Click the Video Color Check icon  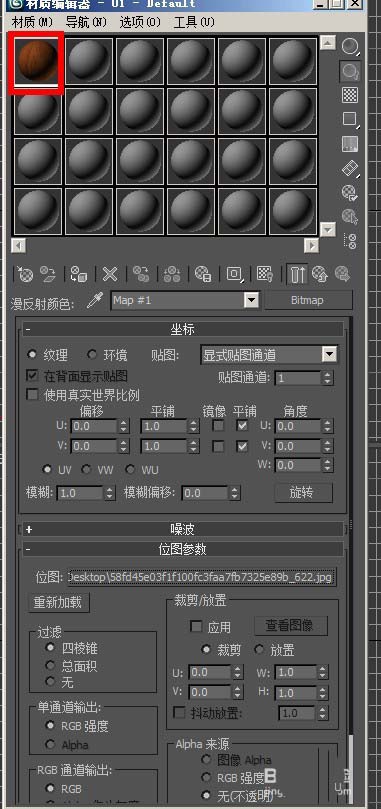coord(351,143)
